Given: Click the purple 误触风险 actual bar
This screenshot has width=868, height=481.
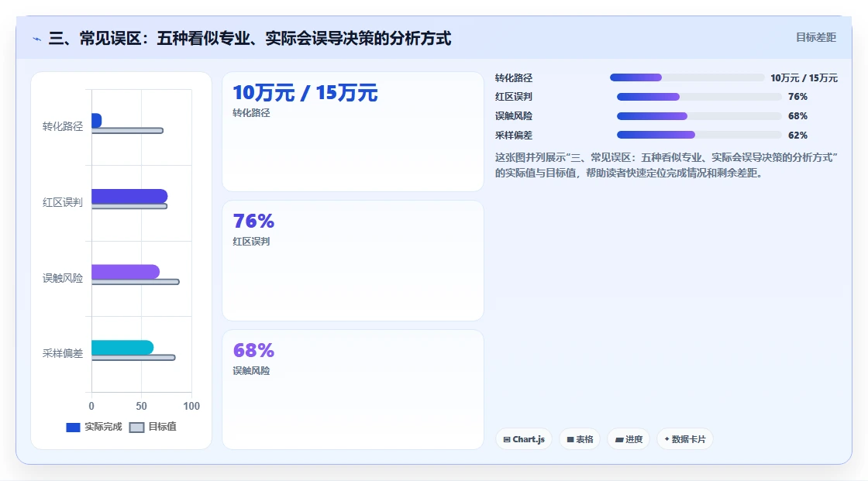Looking at the screenshot, I should tap(126, 272).
